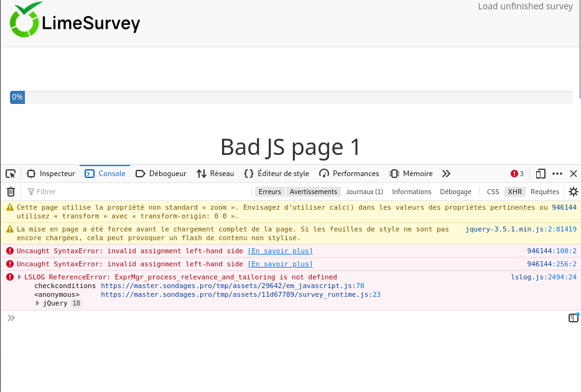
Task: Open console settings gear icon
Action: coord(573,192)
